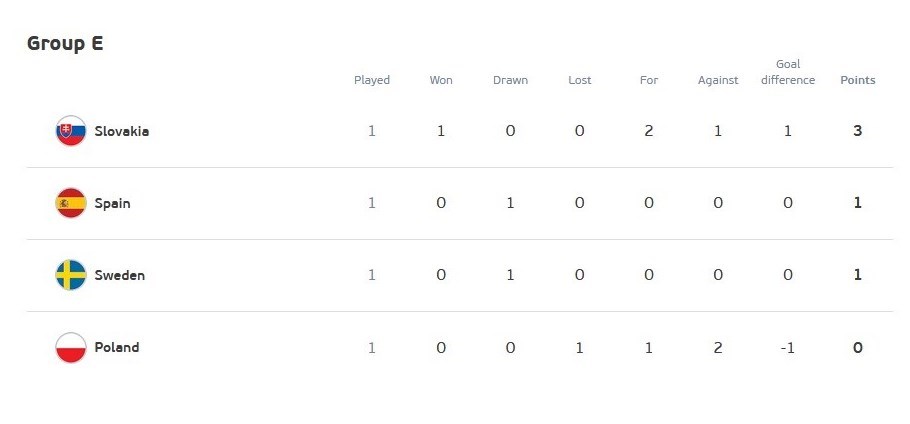The image size is (910, 424).
Task: Click the Slovakia flag icon
Action: 71,131
